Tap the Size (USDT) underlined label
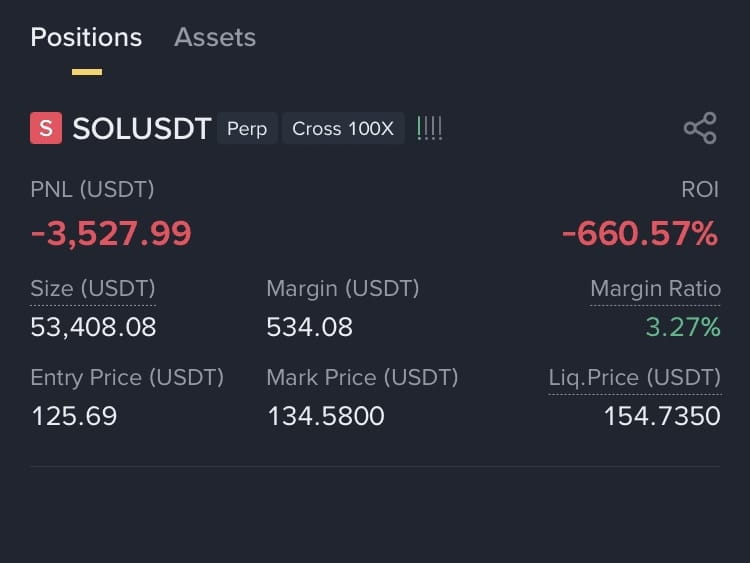Screen dimensions: 750x563 93,289
